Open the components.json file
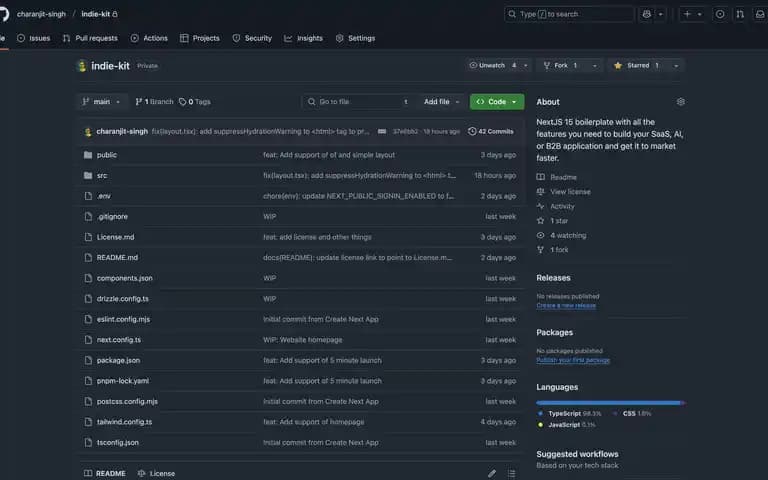Screen dimensions: 768x480 124,278
